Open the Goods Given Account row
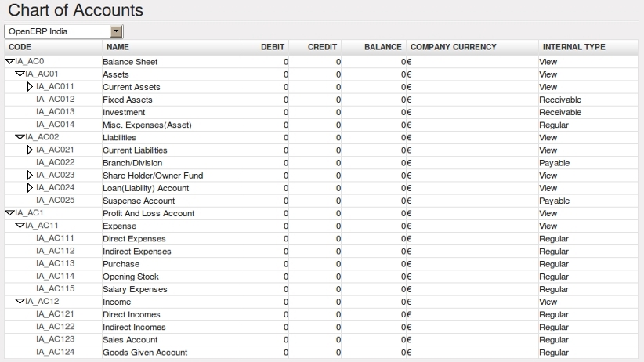 [x=321, y=352]
